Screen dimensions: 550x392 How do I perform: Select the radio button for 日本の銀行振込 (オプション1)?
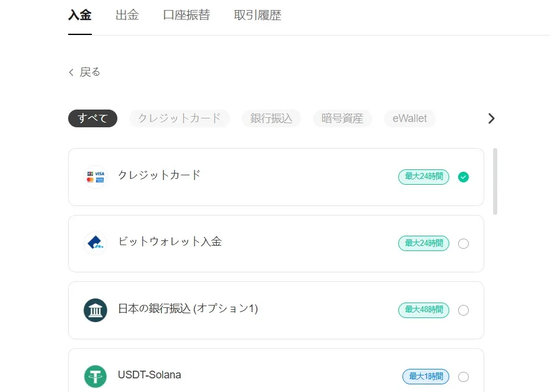pyautogui.click(x=463, y=310)
